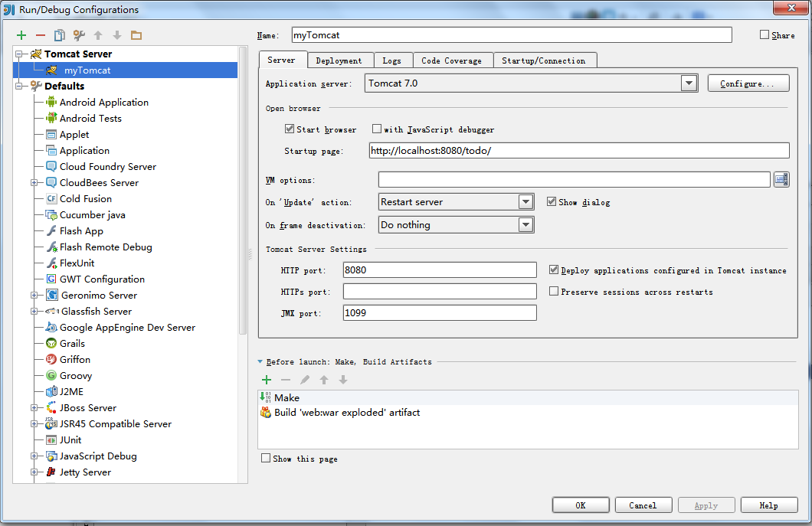Screen dimensions: 812x526
Task: Create new folder icon in left toolbar
Action: pos(136,35)
